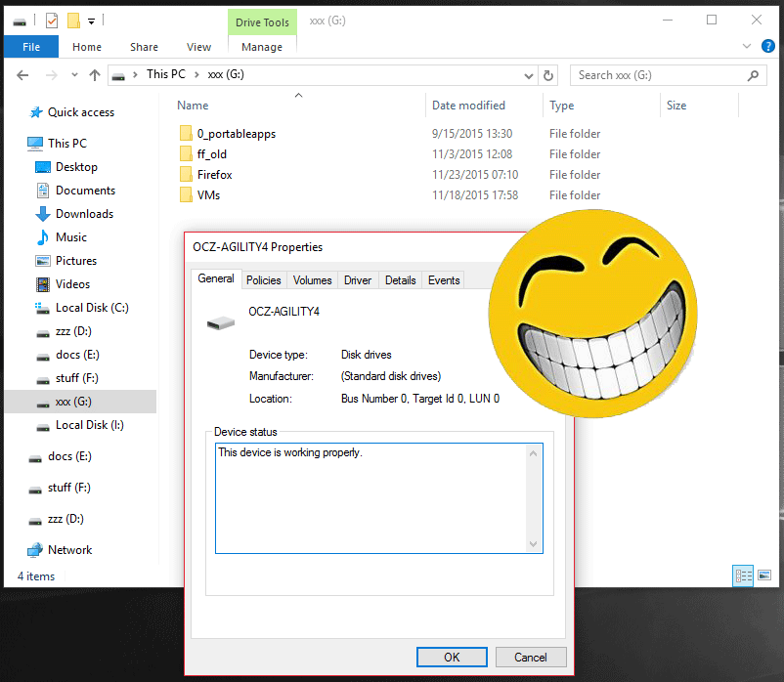The height and width of the screenshot is (682, 784).
Task: Open the recent locations dropdown arrow
Action: point(74,75)
